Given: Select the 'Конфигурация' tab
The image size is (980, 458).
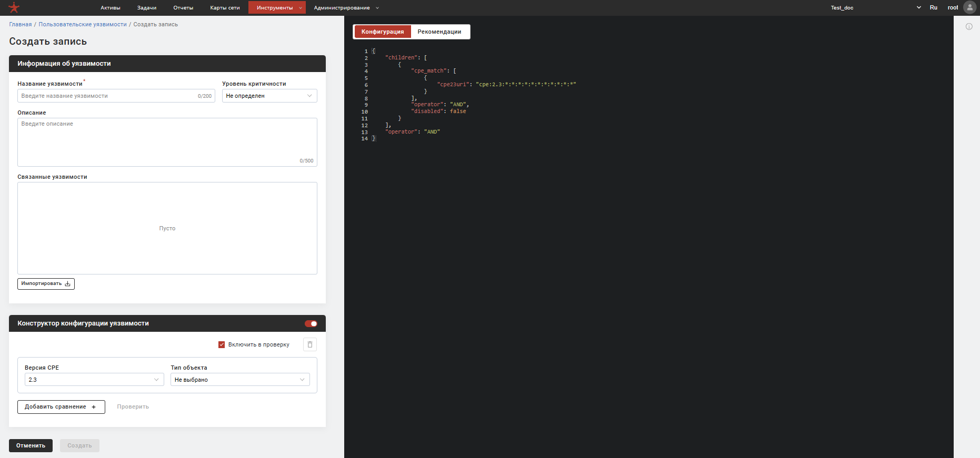Looking at the screenshot, I should coord(383,32).
